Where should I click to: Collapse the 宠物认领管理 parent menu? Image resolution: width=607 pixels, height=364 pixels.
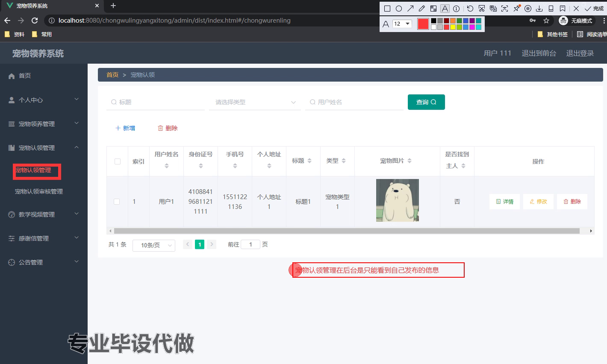[44, 147]
